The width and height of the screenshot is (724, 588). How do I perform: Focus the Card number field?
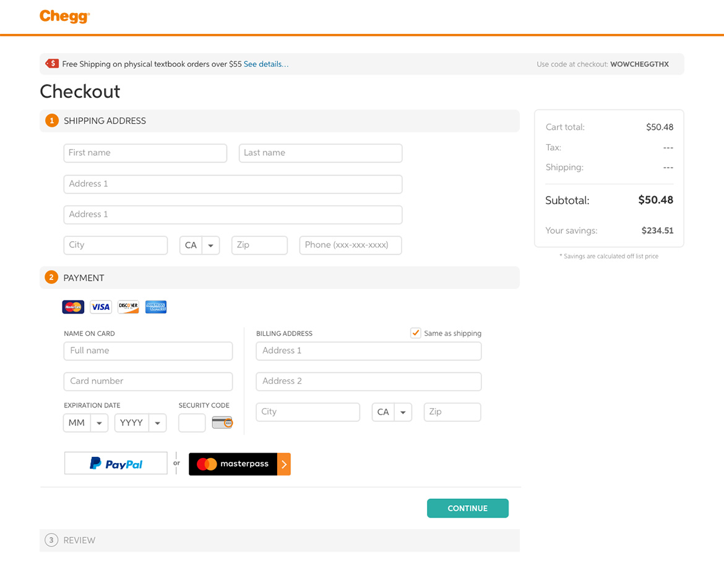coord(149,381)
